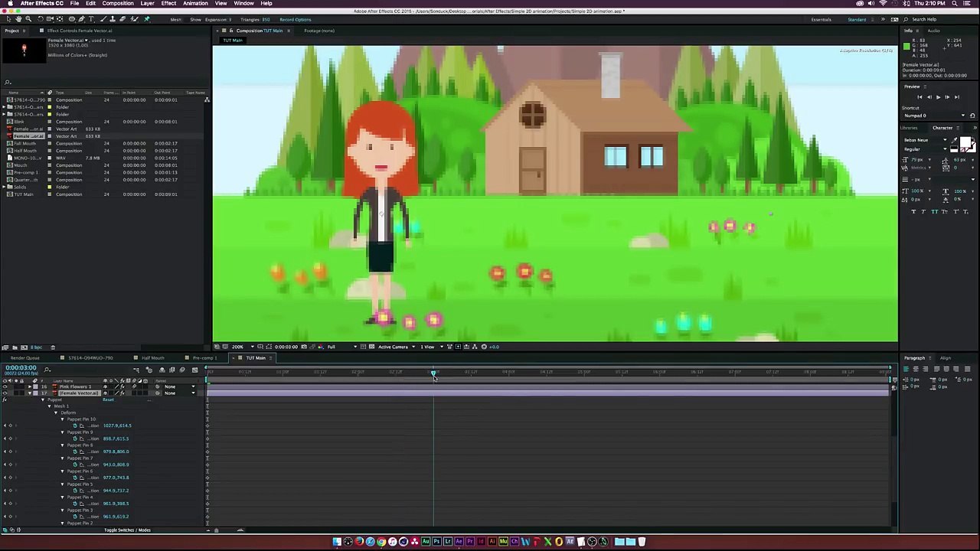This screenshot has width=980, height=551.
Task: Select the Hand tool
Action: (x=18, y=19)
